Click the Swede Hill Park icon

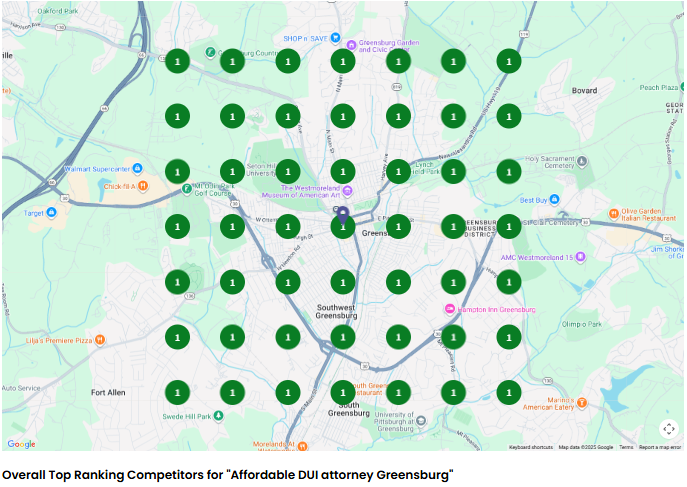tap(218, 416)
